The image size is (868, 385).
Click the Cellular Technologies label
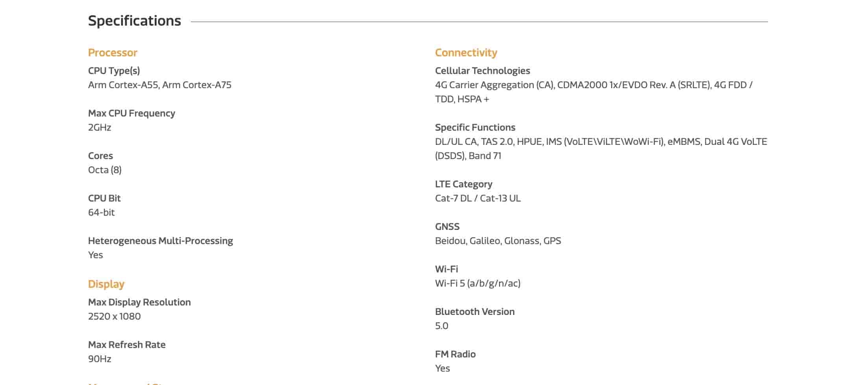coord(482,71)
